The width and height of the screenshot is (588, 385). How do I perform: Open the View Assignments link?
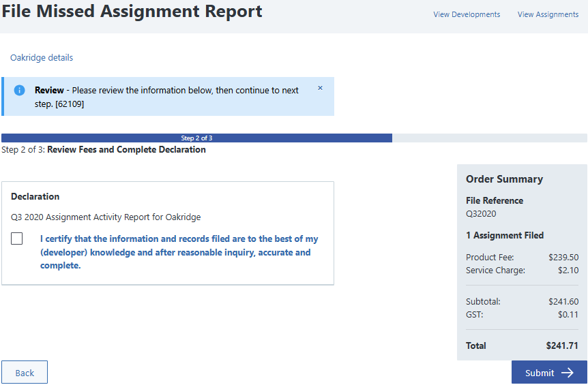(548, 14)
